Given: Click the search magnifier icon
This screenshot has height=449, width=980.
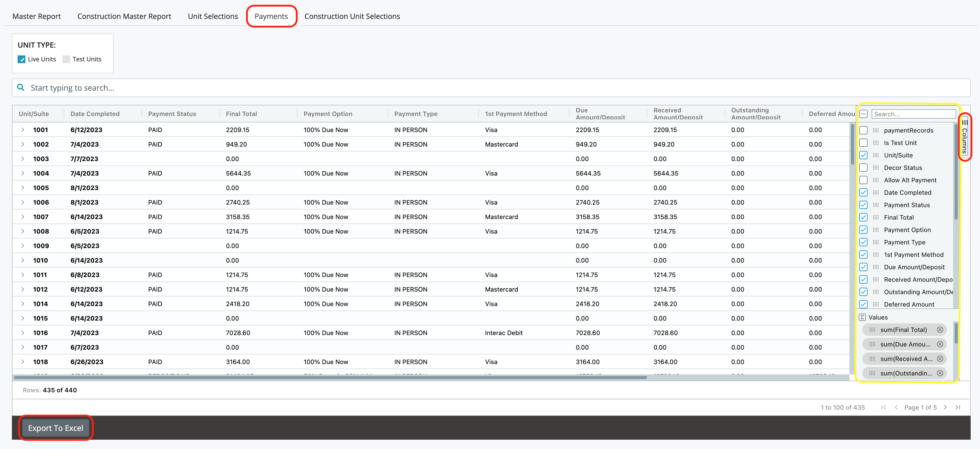Looking at the screenshot, I should coord(21,88).
